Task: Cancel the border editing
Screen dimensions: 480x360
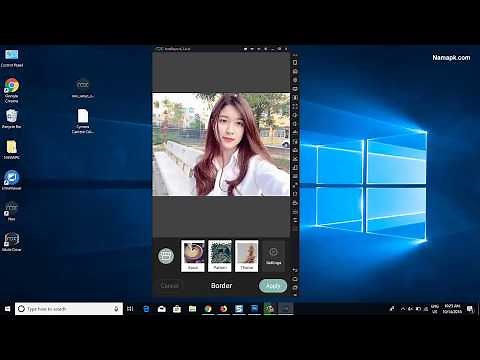Action: tap(170, 285)
